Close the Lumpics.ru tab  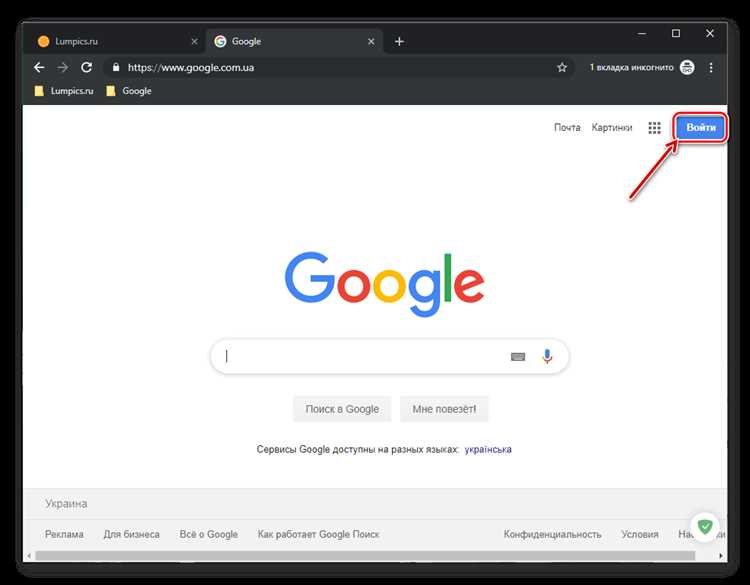194,42
